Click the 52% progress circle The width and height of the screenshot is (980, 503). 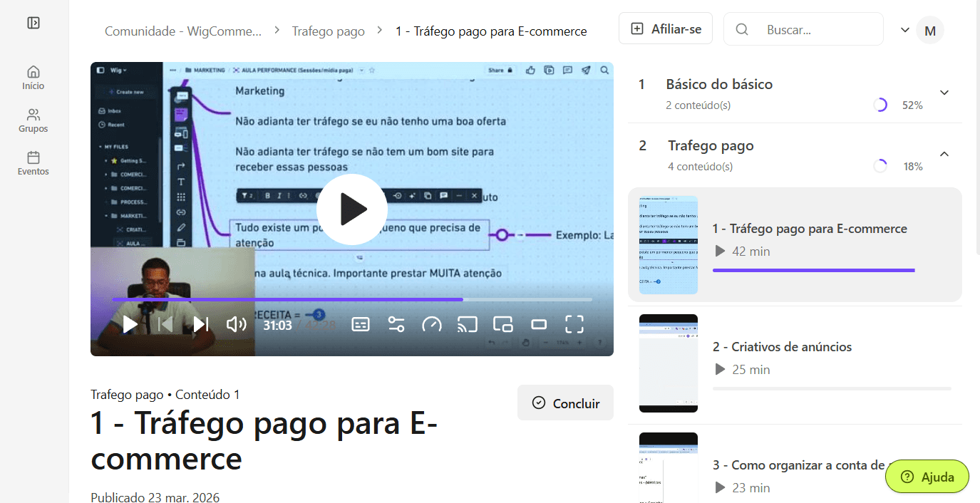(880, 105)
